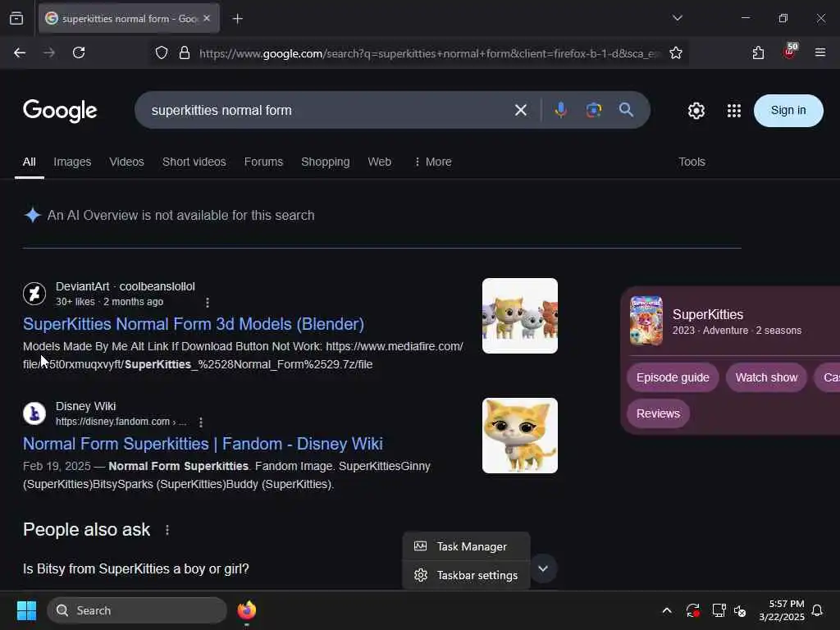
Task: Switch to Images tab
Action: pyautogui.click(x=72, y=162)
